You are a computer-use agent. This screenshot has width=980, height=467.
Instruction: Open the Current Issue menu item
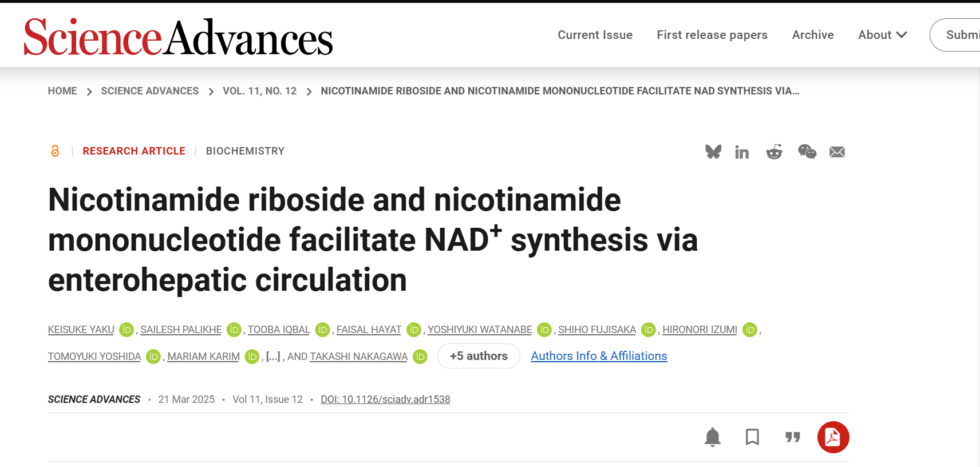[x=595, y=35]
